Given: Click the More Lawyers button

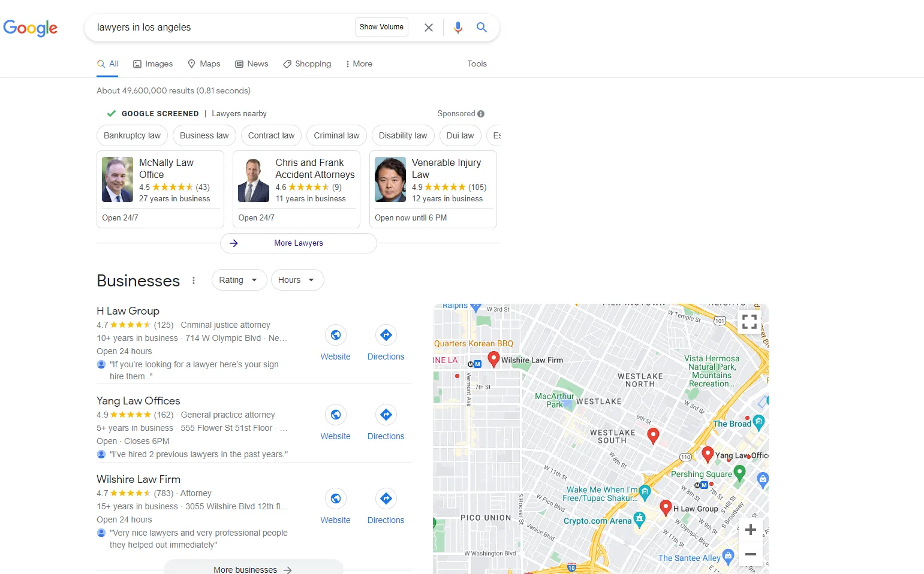Looking at the screenshot, I should pos(299,243).
